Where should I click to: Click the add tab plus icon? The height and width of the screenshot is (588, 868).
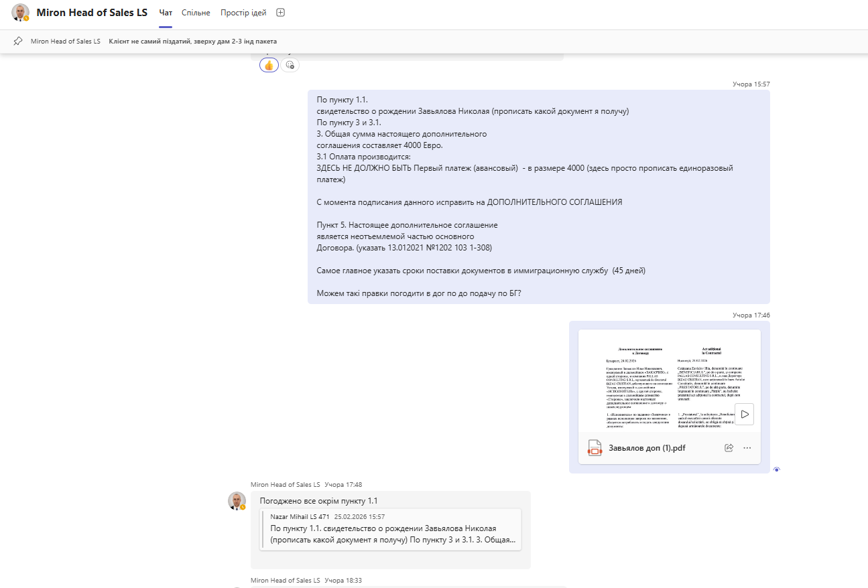point(281,13)
